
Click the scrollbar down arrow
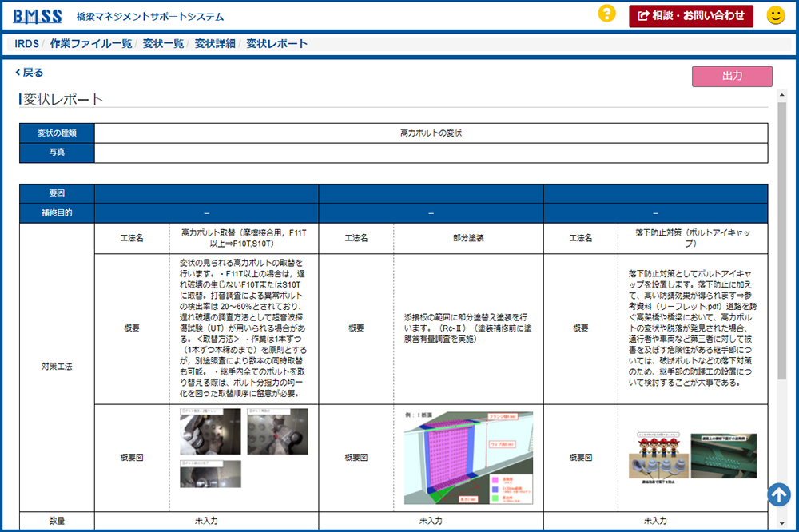click(781, 524)
